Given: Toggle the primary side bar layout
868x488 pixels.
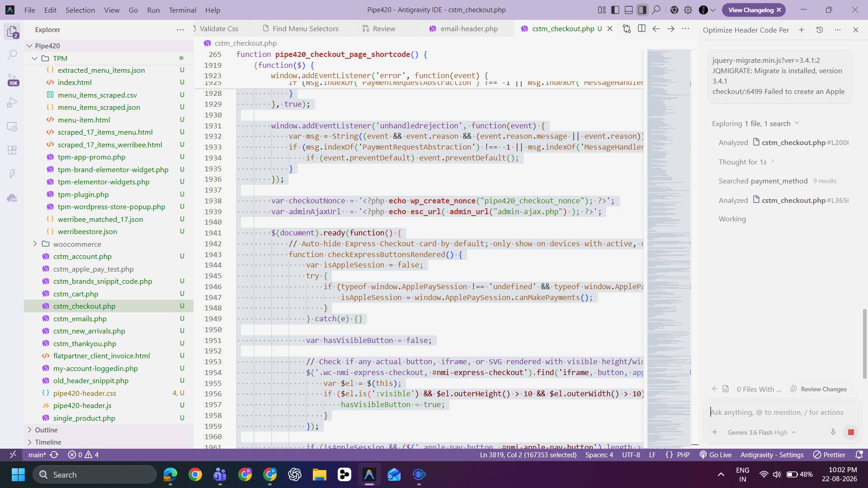Looking at the screenshot, I should click(x=615, y=10).
